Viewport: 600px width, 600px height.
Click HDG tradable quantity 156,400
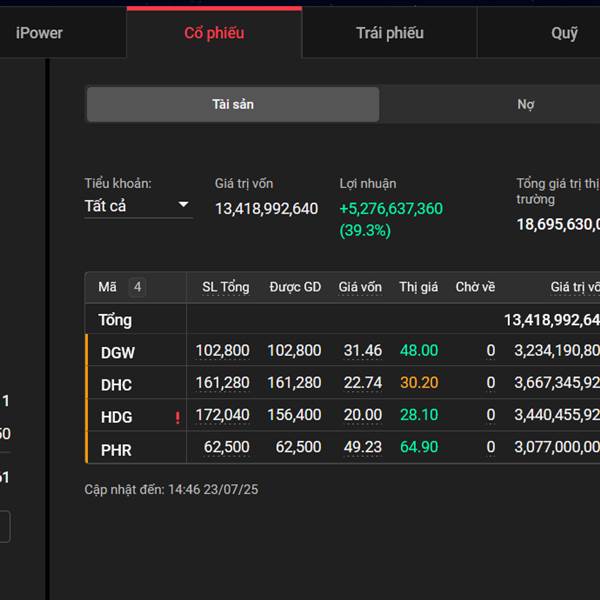294,415
